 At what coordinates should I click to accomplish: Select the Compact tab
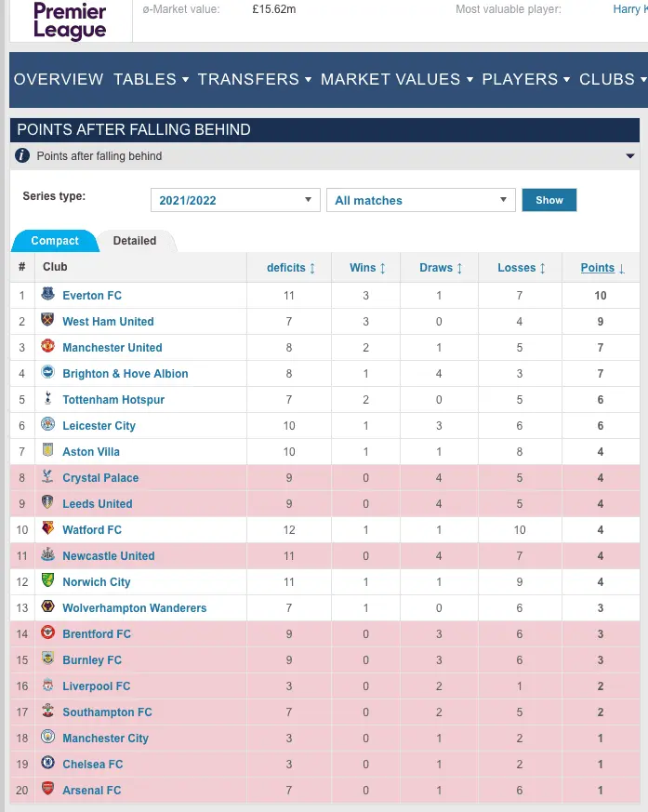55,241
